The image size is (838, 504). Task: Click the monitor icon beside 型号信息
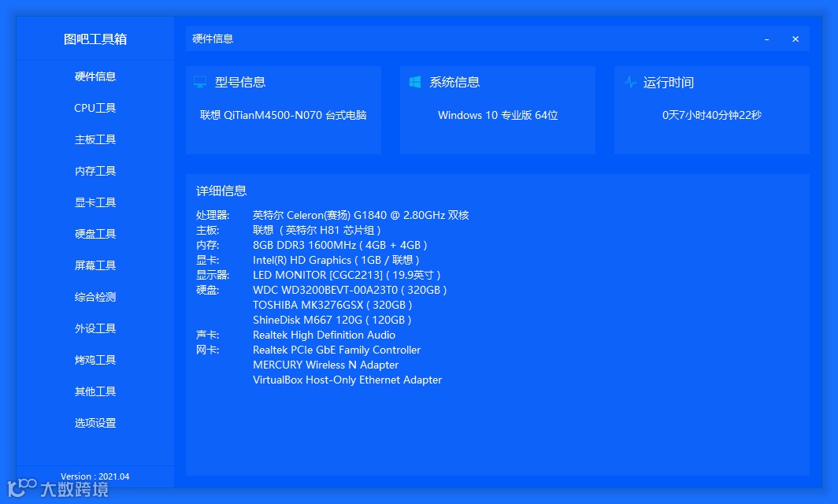pos(200,83)
